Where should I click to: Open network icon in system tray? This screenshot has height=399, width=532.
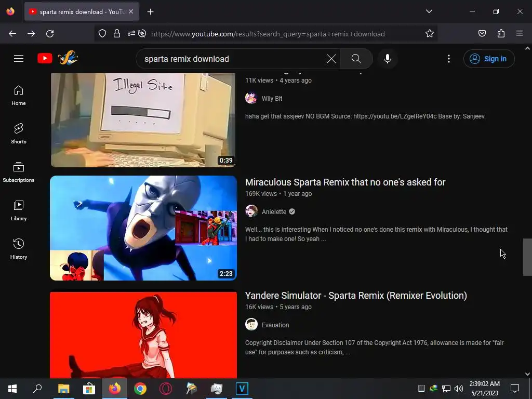pyautogui.click(x=446, y=389)
